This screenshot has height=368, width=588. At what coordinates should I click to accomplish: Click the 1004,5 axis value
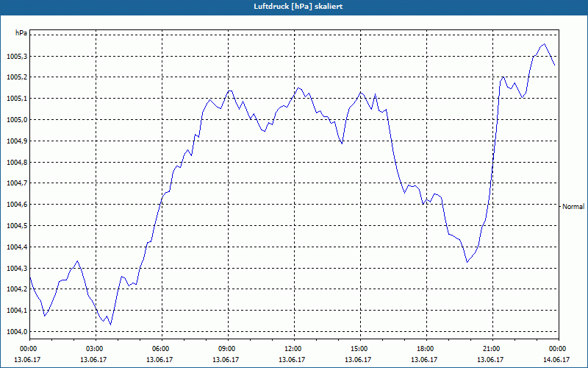pos(16,226)
